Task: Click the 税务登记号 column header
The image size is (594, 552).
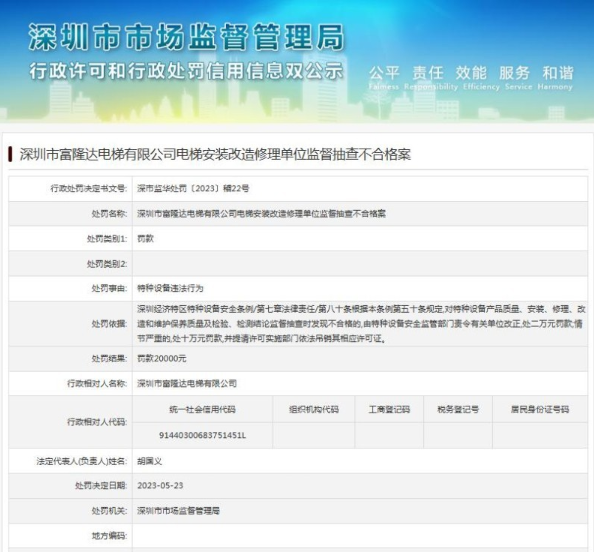Action: [x=458, y=410]
